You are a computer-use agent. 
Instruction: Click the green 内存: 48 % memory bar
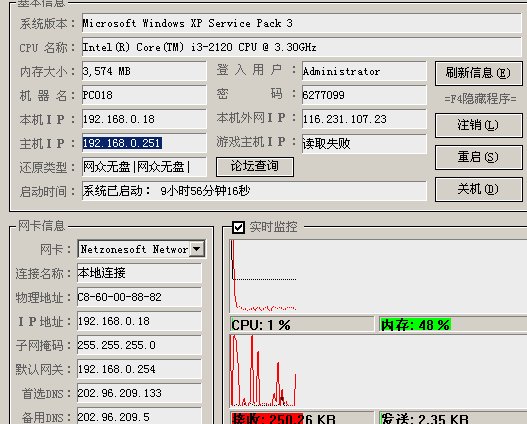[453, 325]
